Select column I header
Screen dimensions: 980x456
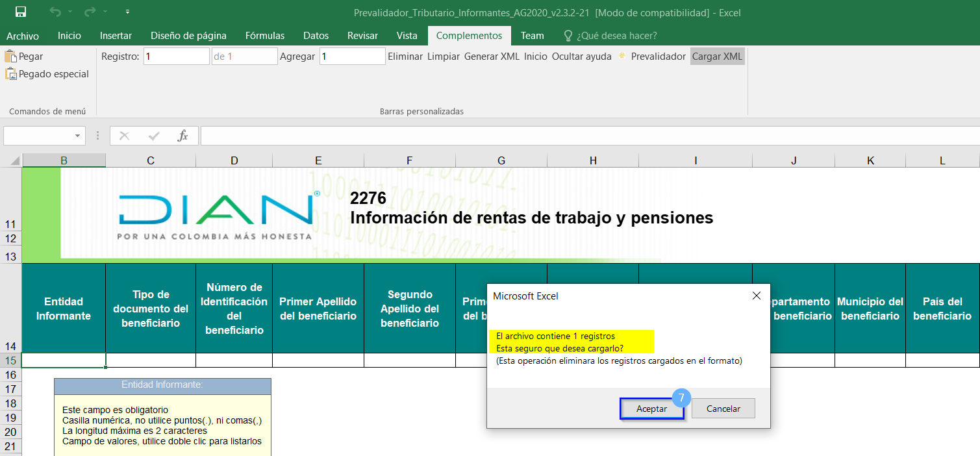point(696,160)
